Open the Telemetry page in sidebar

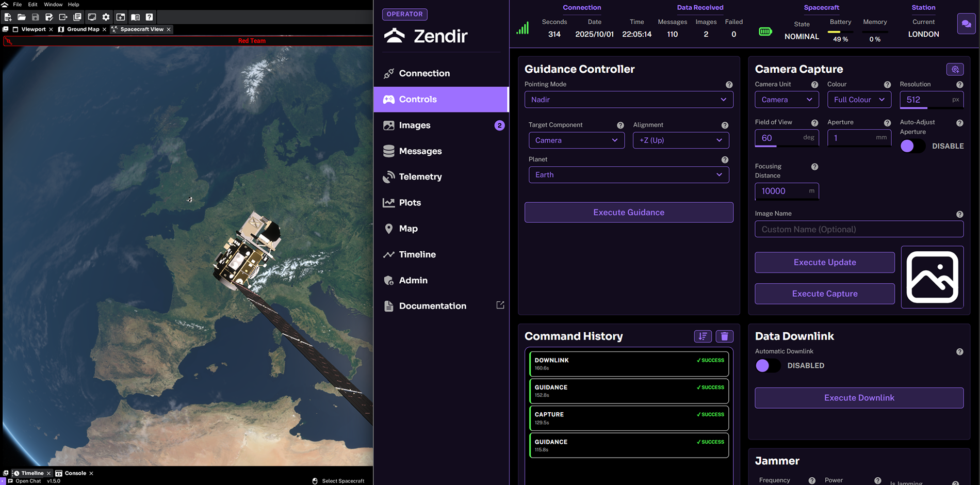(x=420, y=176)
